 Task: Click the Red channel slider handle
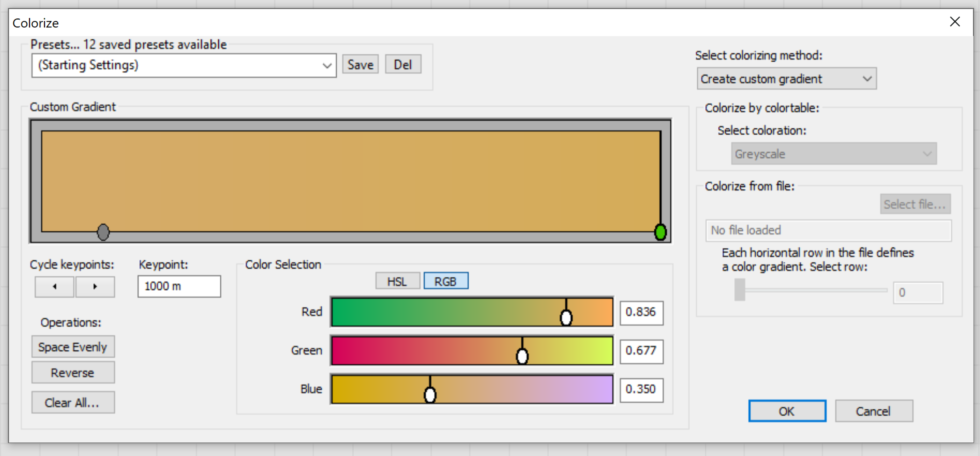coord(566,317)
